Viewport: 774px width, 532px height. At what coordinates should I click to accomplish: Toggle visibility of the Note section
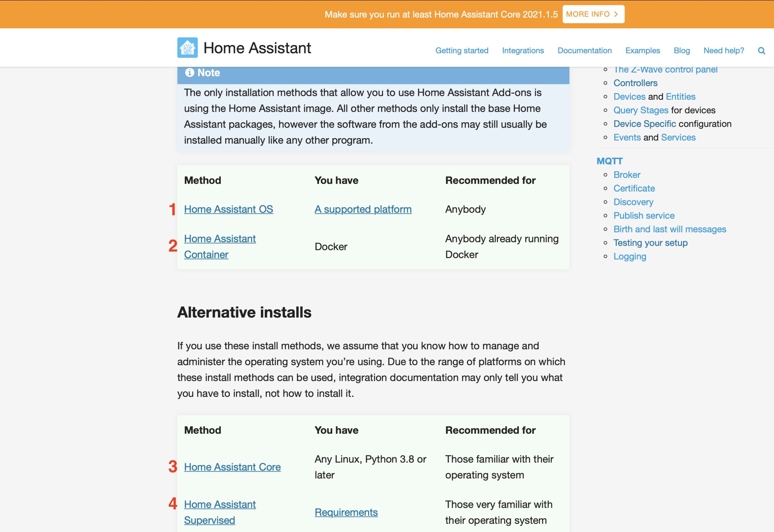[373, 73]
